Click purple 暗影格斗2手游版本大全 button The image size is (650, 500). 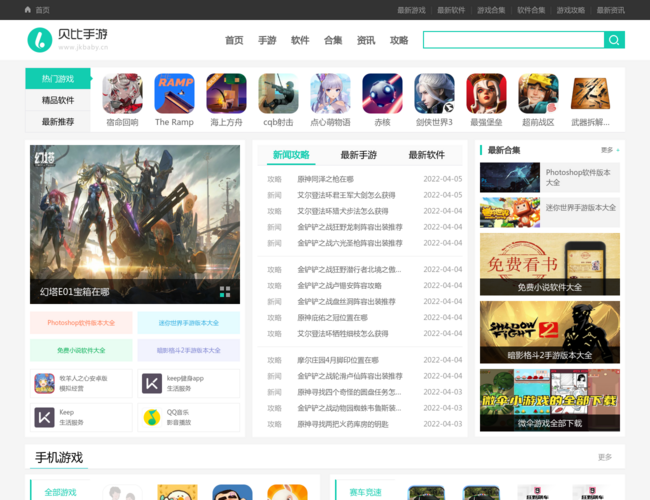pyautogui.click(x=189, y=350)
